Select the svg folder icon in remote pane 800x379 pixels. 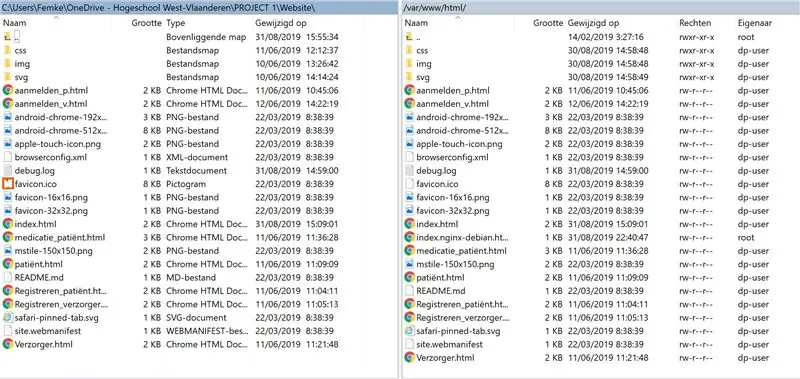[x=409, y=77]
